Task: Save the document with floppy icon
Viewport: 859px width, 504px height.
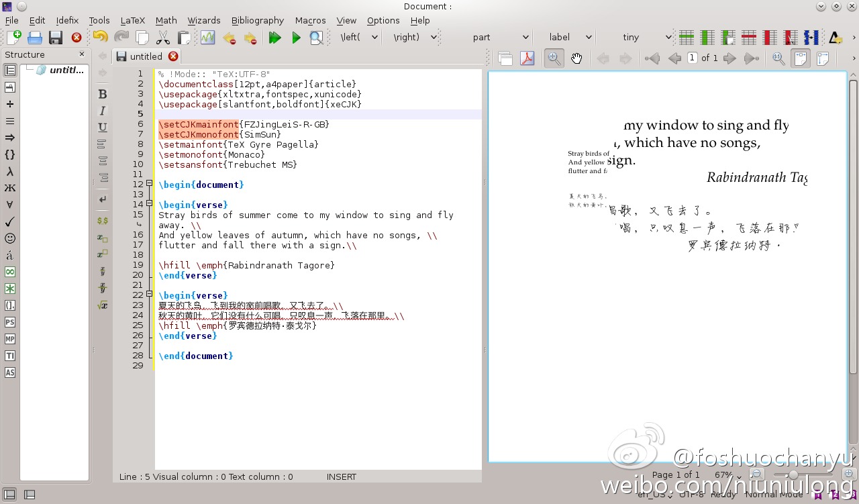Action: 56,38
